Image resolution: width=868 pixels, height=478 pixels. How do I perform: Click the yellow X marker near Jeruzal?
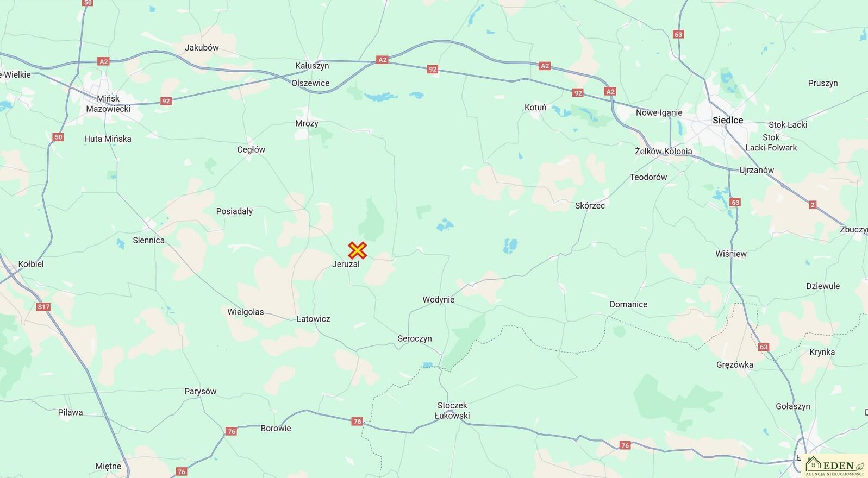tap(357, 250)
